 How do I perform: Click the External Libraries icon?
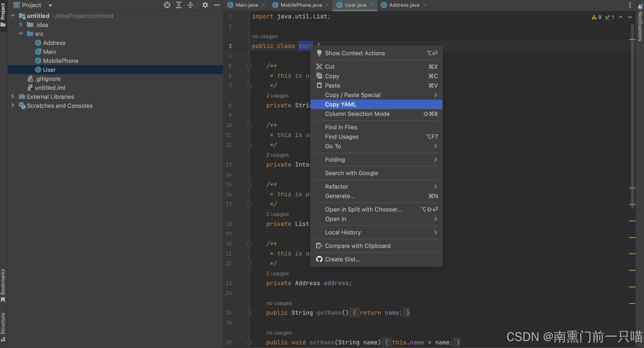coord(22,97)
